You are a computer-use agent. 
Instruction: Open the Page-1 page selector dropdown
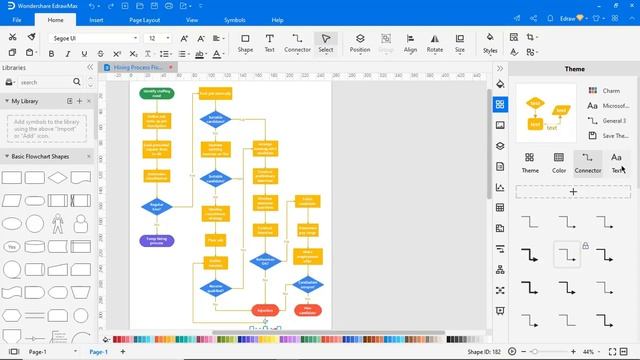(75, 351)
